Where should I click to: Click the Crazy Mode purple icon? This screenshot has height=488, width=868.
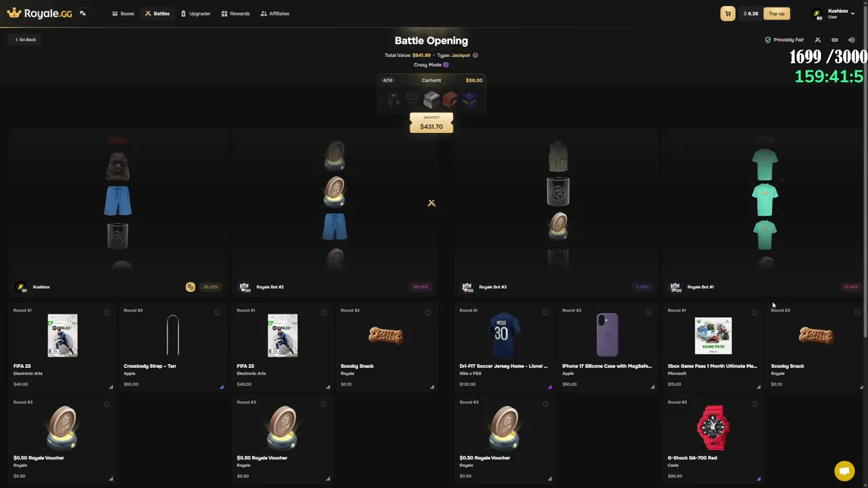click(x=446, y=65)
